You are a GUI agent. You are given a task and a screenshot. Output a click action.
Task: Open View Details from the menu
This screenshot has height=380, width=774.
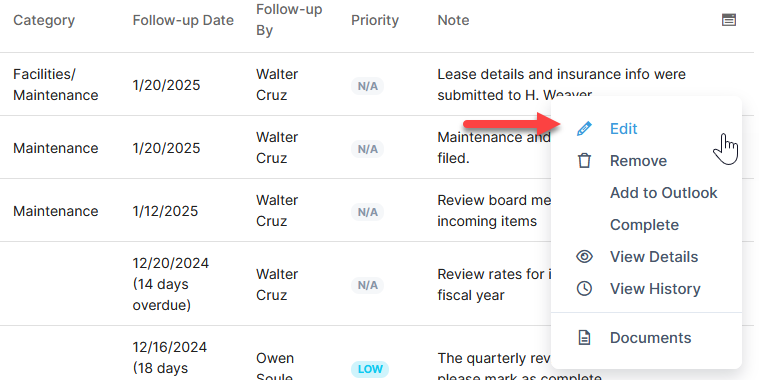pos(654,257)
